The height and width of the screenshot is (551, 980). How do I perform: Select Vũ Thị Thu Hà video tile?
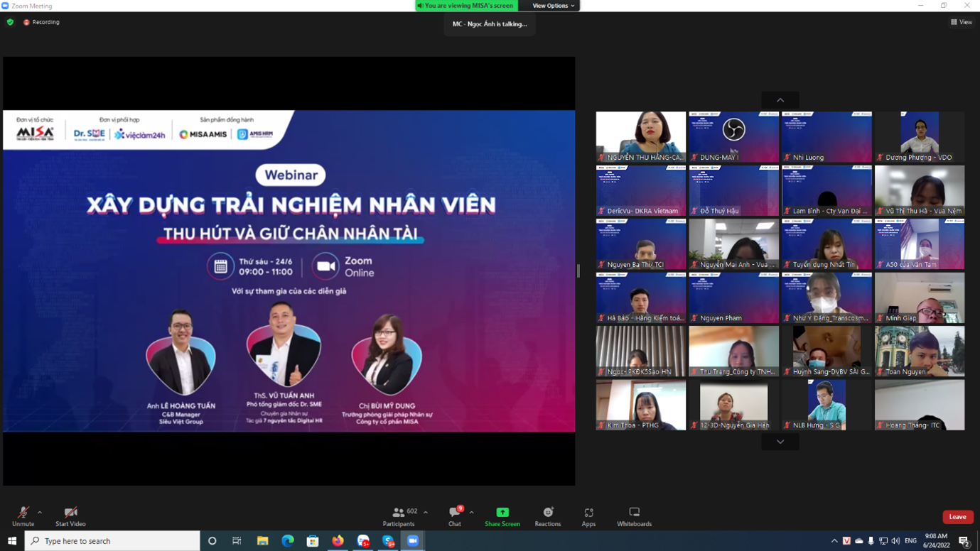(920, 190)
